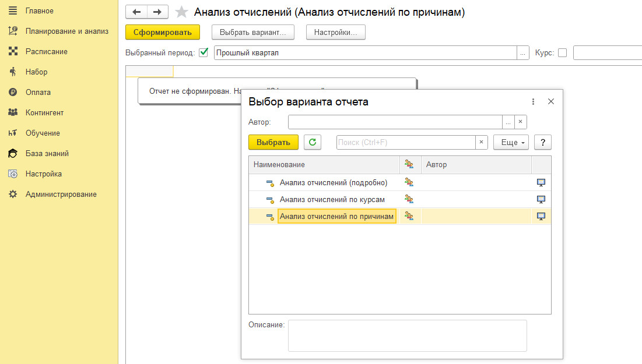Open Автор selection ellipsis button
642x364 pixels.
(x=508, y=122)
